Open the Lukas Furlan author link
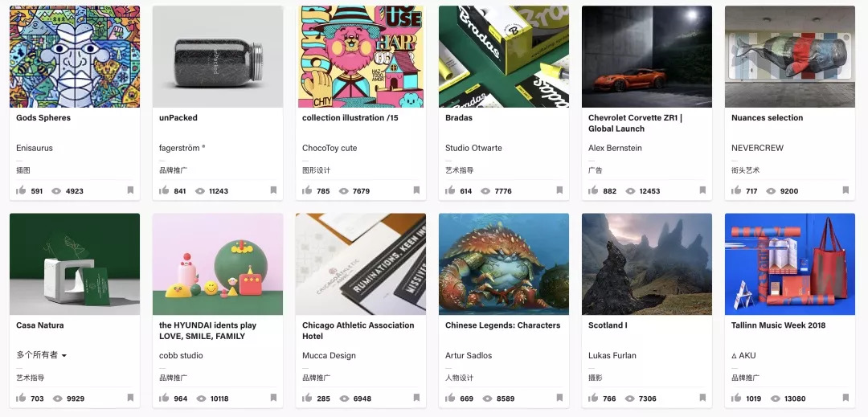The width and height of the screenshot is (868, 417). point(612,355)
